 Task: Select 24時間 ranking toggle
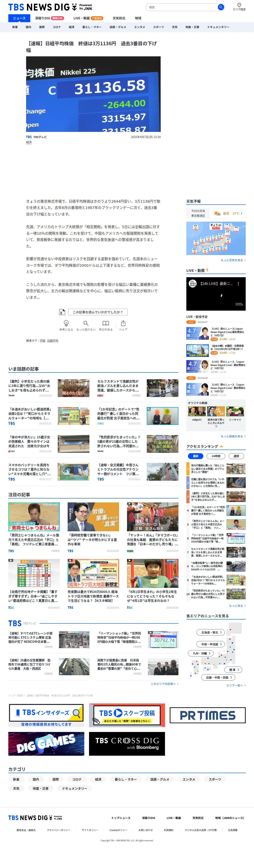(216, 456)
